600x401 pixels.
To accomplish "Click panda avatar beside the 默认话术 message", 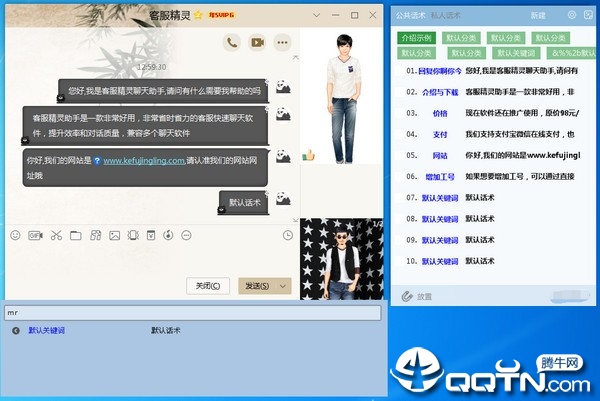I will point(283,198).
